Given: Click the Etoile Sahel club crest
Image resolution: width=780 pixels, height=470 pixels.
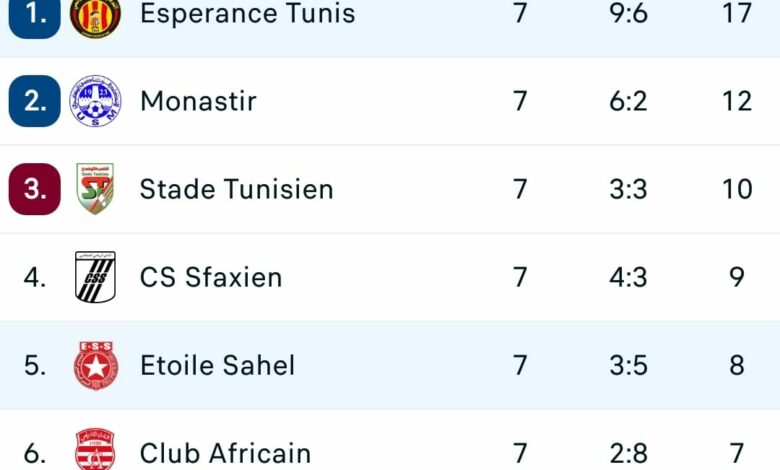Looking at the screenshot, I should [x=95, y=365].
